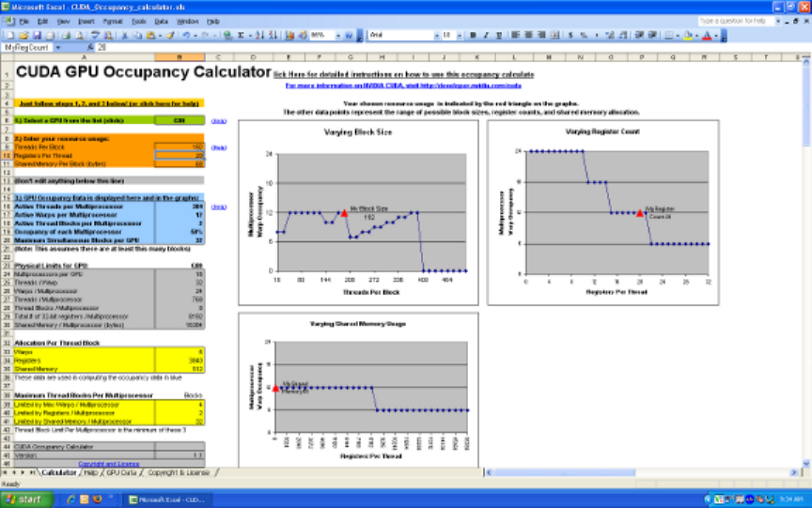
Task: Click the Copy icon
Action: pyautogui.click(x=138, y=35)
